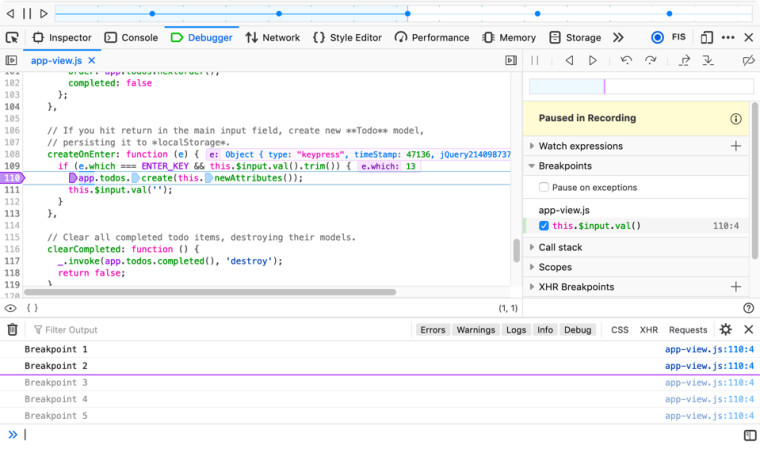Toggle the Errors filter in console
The width and height of the screenshot is (760, 453).
pos(432,329)
